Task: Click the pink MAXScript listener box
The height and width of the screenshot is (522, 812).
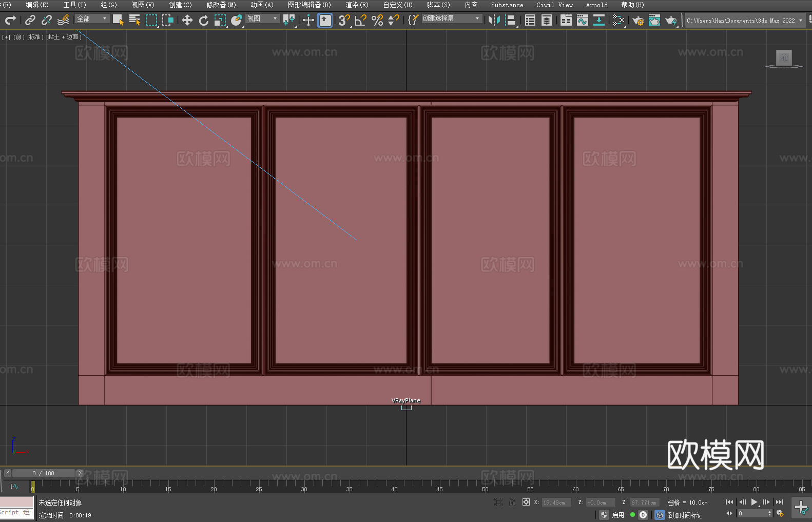Action: pos(17,502)
